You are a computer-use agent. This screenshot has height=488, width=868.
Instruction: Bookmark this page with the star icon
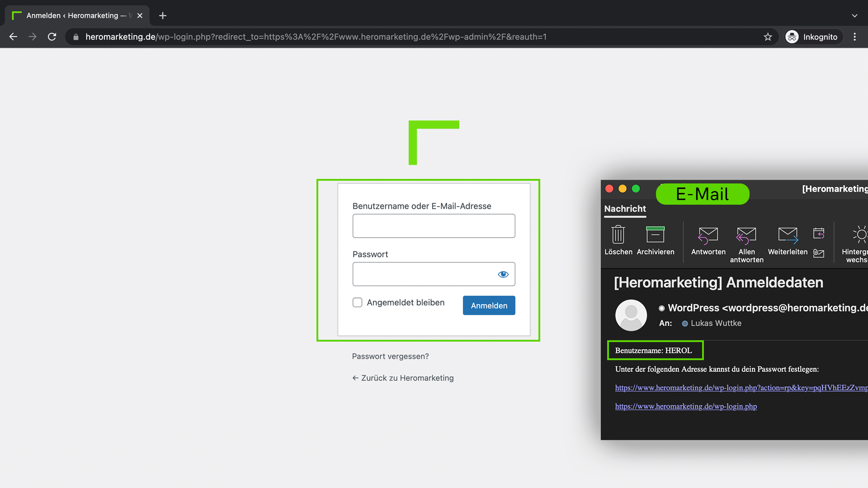coord(768,37)
